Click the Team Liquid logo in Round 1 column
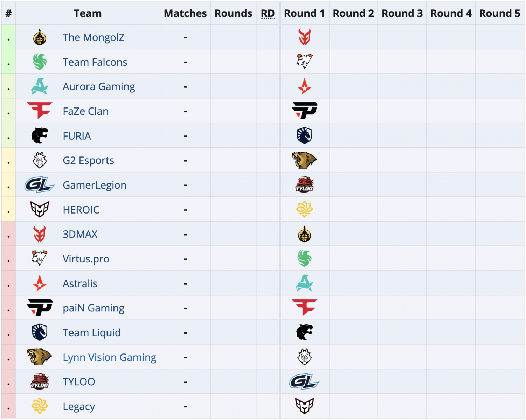Screen dimensions: 526x420 pyautogui.click(x=304, y=135)
